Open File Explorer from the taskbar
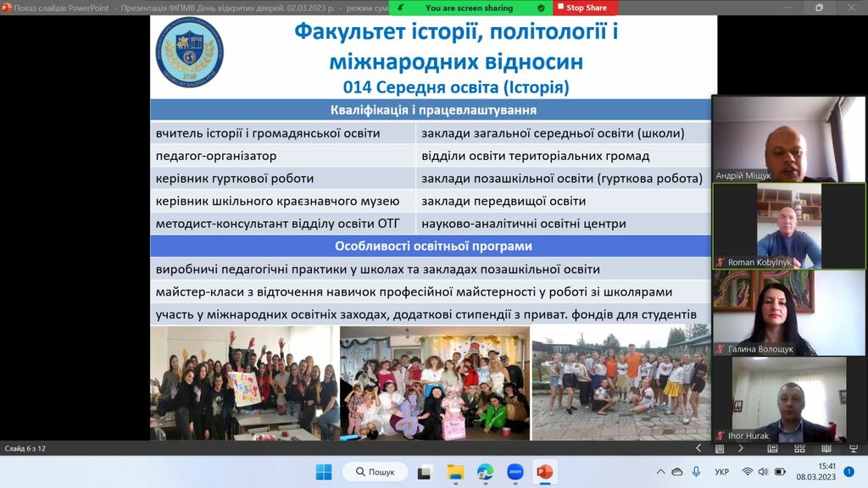Image resolution: width=868 pixels, height=488 pixels. tap(455, 472)
